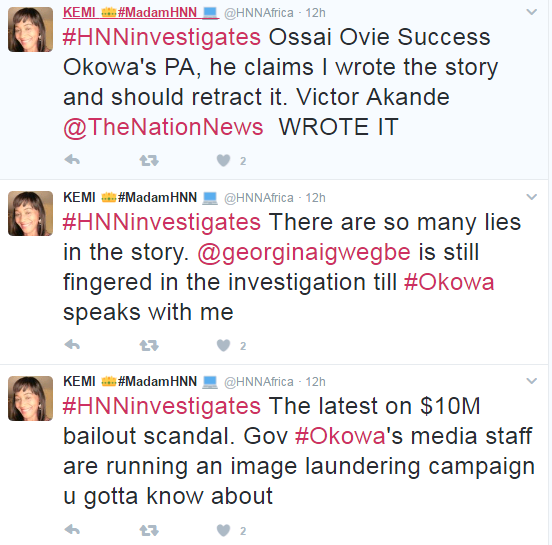Open underlined KEMI #MadamHNN profile name
Image resolution: width=552 pixels, height=545 pixels.
[141, 13]
